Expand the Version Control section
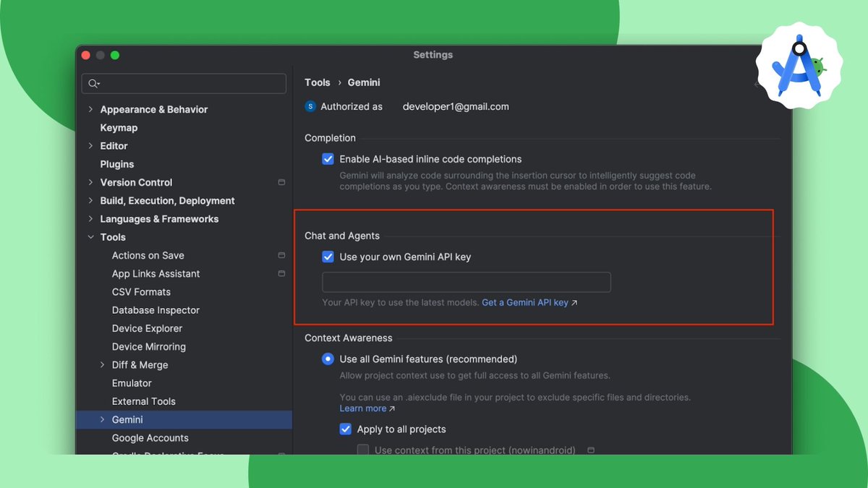 pos(90,182)
